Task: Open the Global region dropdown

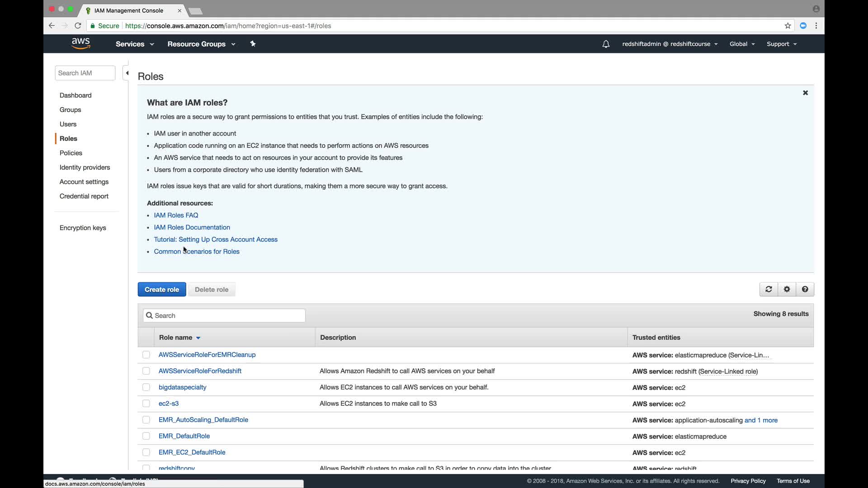Action: pos(742,44)
